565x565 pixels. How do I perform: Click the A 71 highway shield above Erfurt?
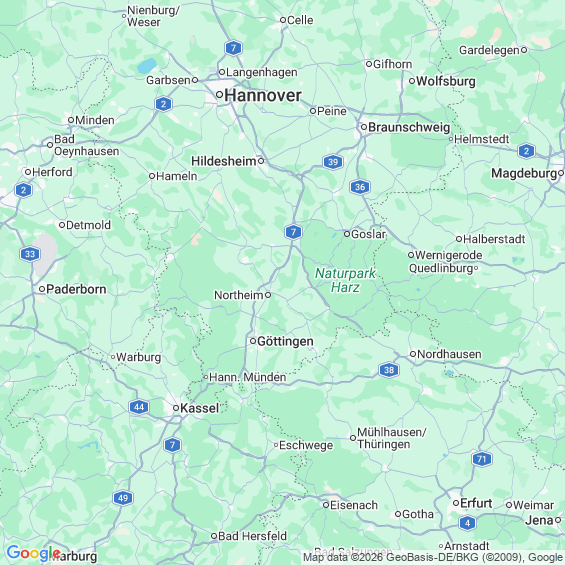482,459
